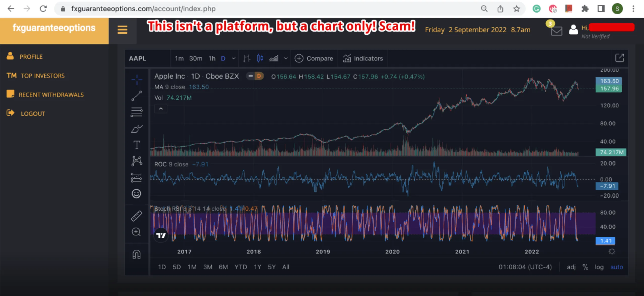Select the Text annotation tool
The width and height of the screenshot is (644, 296).
click(137, 145)
